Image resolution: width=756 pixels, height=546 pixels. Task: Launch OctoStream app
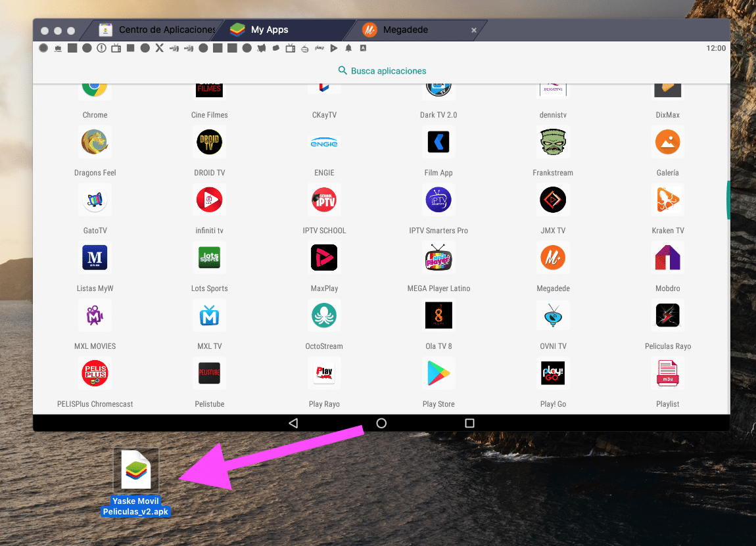coord(323,315)
